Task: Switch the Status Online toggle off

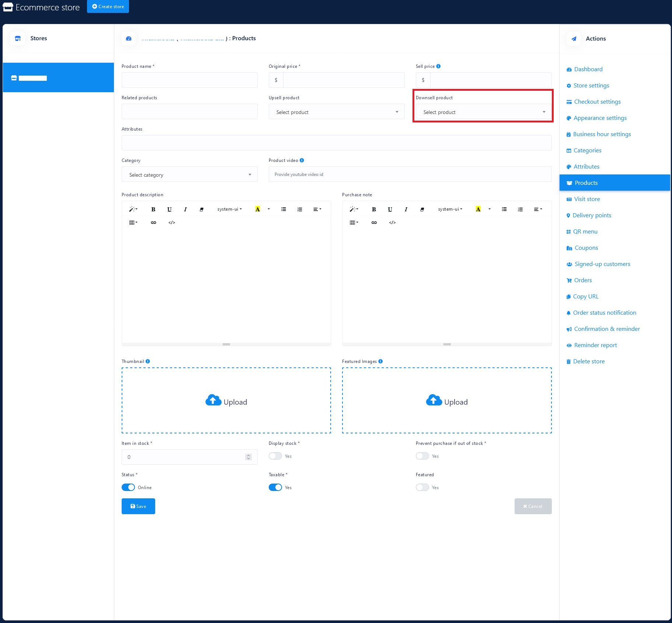Action: pyautogui.click(x=128, y=488)
